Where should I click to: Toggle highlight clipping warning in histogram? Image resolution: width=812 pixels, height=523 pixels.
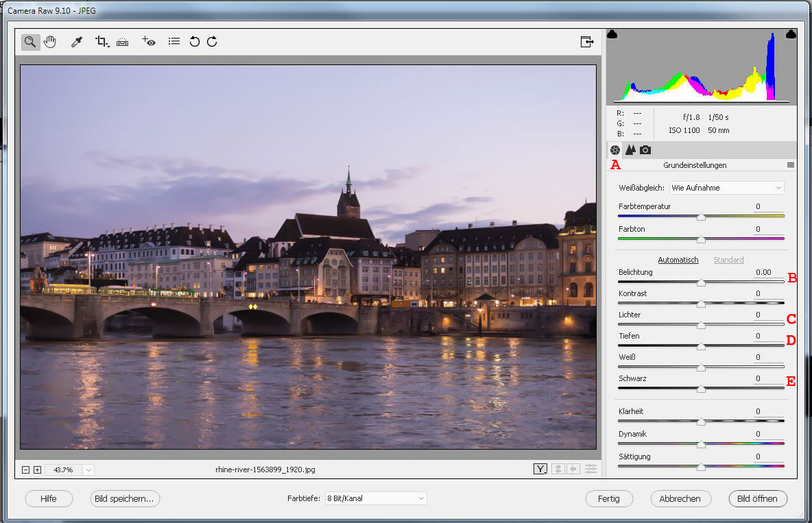(790, 34)
